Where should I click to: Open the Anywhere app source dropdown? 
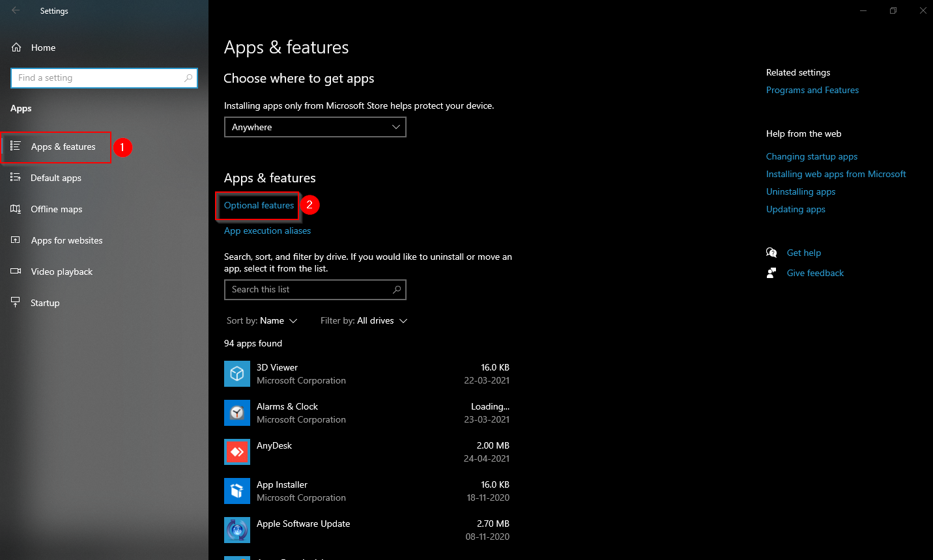tap(315, 127)
